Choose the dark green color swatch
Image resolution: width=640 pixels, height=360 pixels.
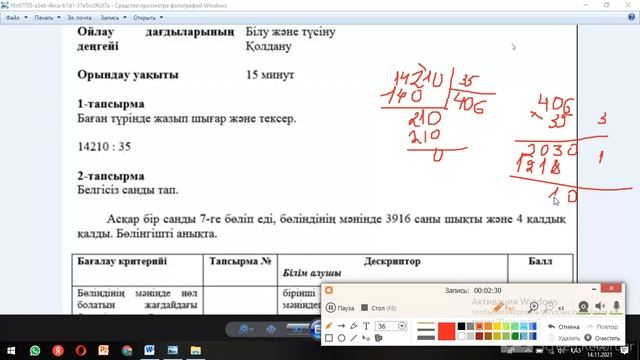[x=515, y=336]
